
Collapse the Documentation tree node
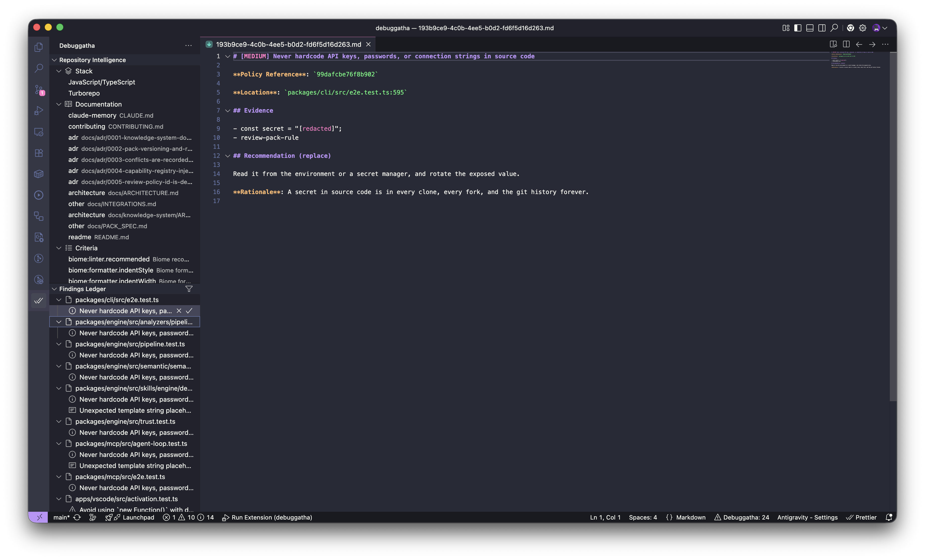(59, 104)
